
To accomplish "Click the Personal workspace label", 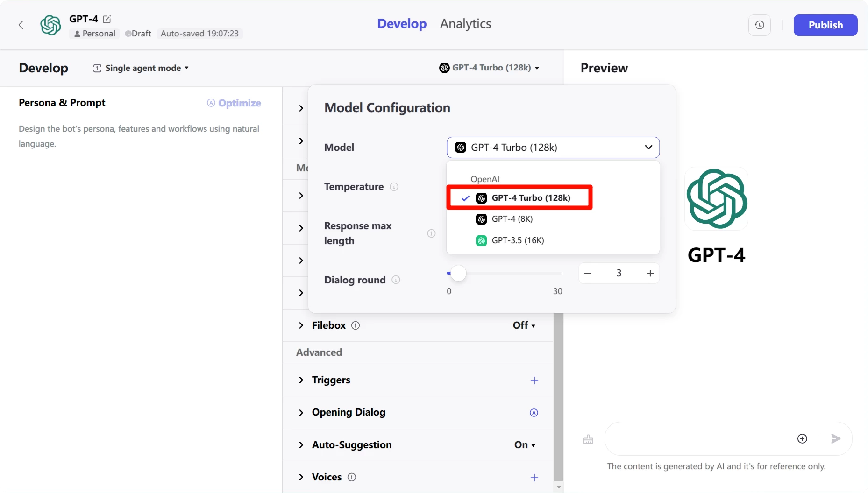I will [x=95, y=34].
